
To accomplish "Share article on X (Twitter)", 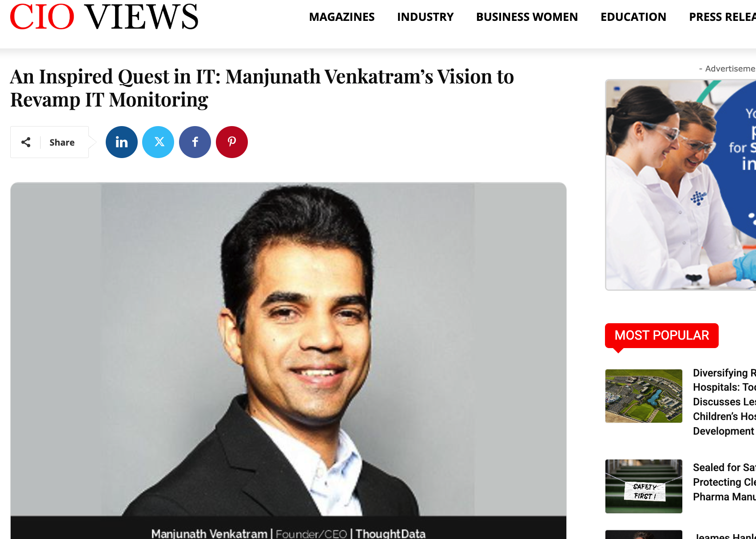I will click(158, 142).
